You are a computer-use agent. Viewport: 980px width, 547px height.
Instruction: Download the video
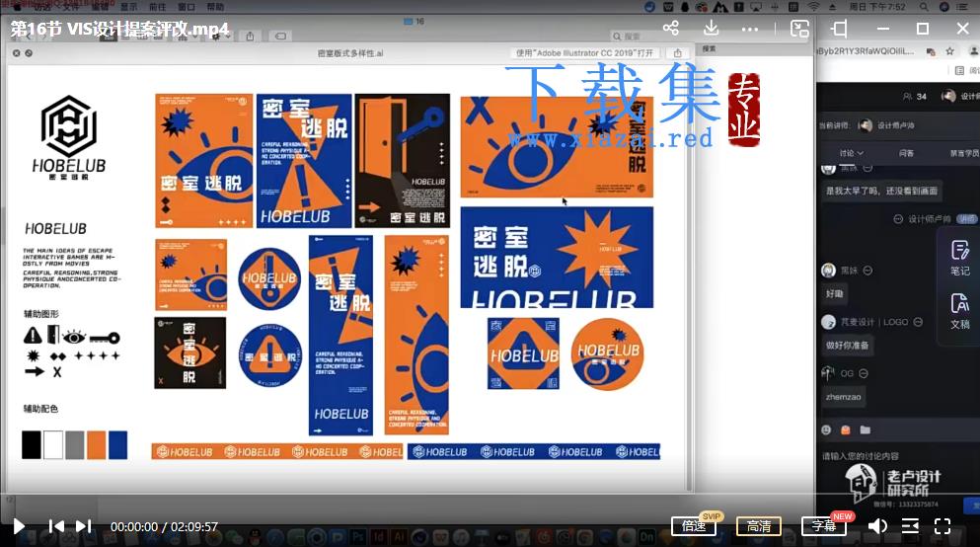[x=711, y=28]
